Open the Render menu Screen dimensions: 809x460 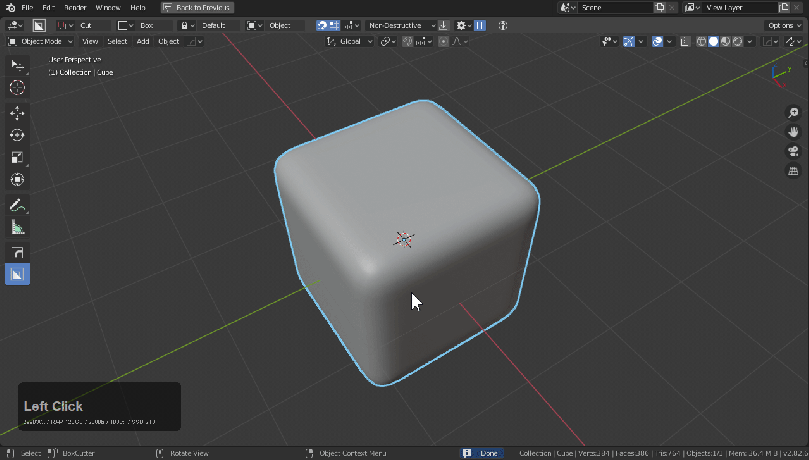75,7
